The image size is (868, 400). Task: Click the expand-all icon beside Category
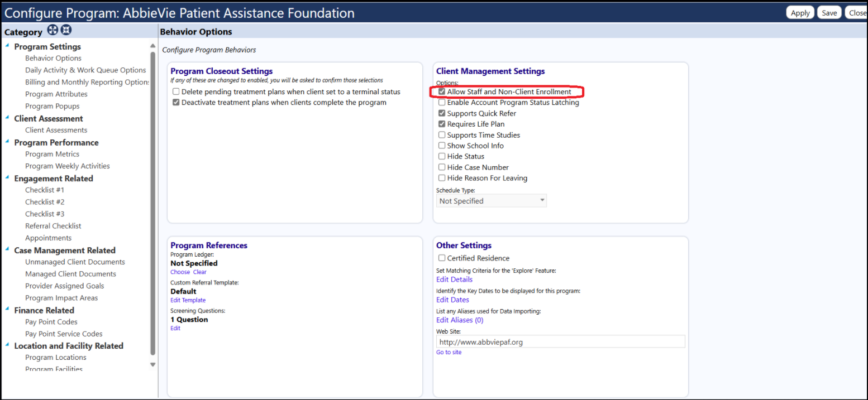coord(53,31)
